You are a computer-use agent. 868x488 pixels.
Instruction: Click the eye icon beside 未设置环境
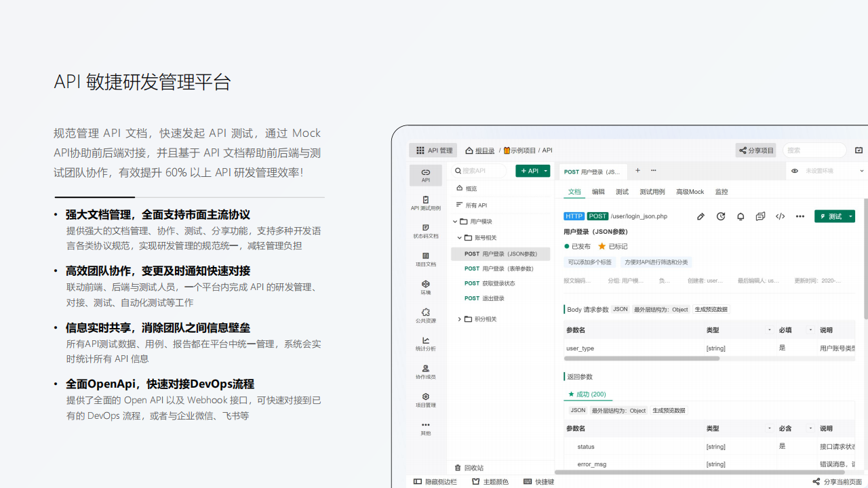795,171
